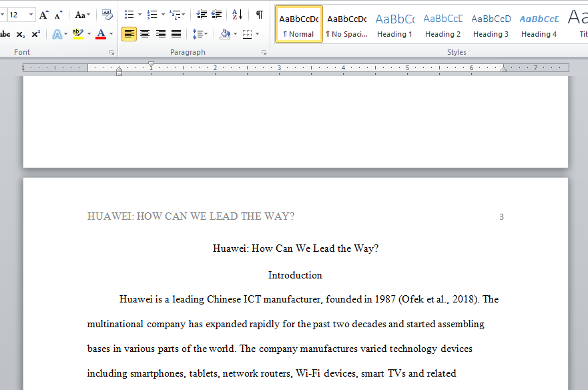Viewport: 588px width, 390px height.
Task: Click the left indent ruler marker
Action: [x=119, y=73]
